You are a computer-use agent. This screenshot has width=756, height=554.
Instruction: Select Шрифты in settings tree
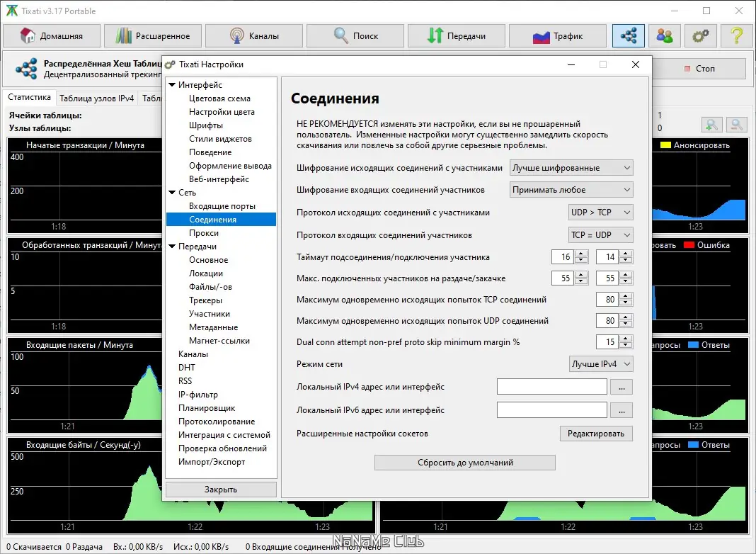[206, 125]
